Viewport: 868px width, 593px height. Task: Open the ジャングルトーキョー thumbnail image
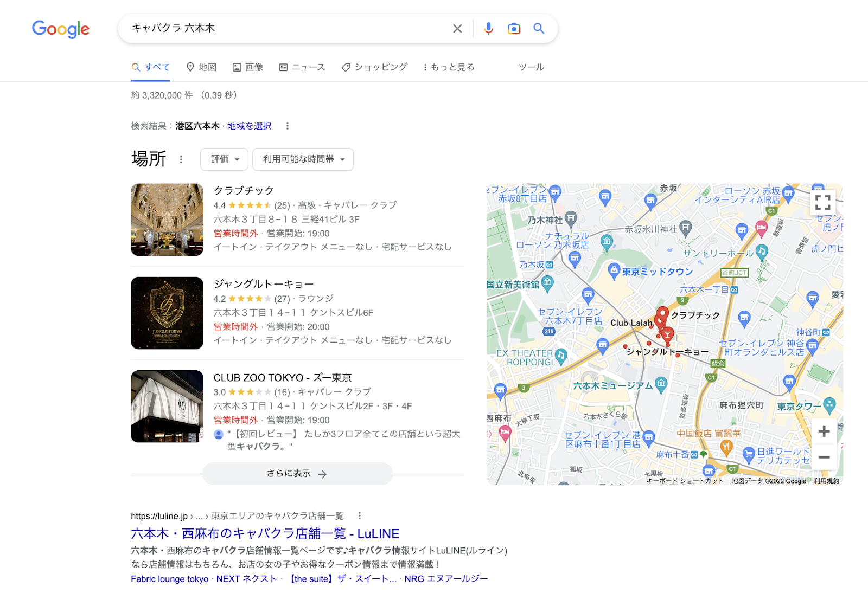tap(167, 313)
